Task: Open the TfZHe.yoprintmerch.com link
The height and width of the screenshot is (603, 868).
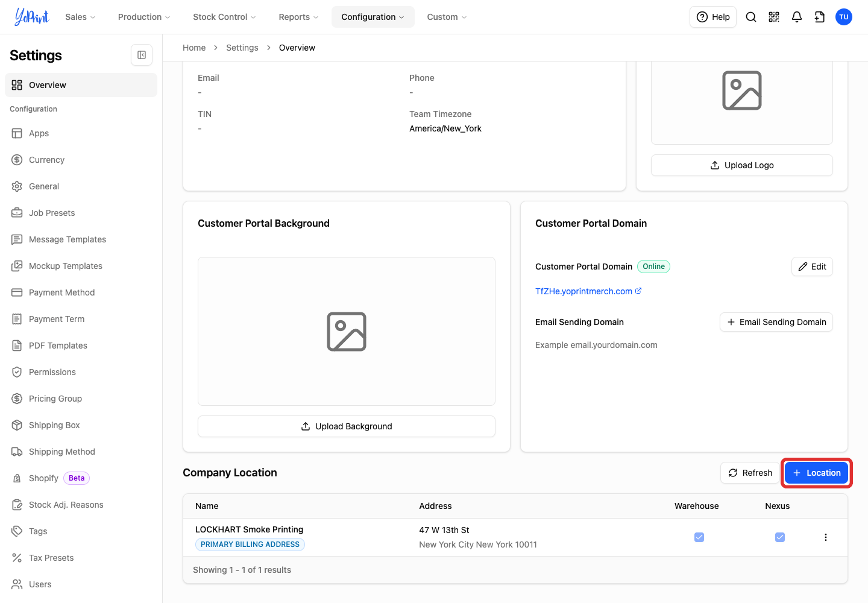Action: pyautogui.click(x=583, y=291)
